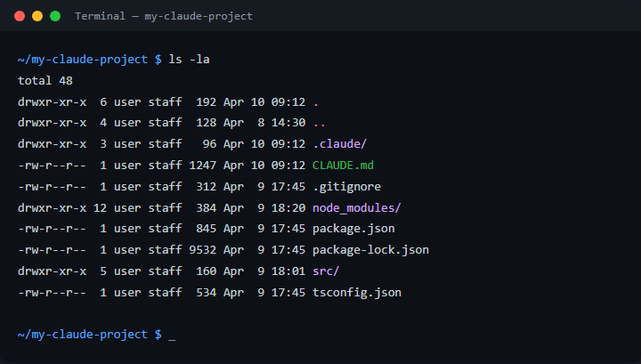
Task: Click the typed command 'ls -la'
Action: (189, 60)
